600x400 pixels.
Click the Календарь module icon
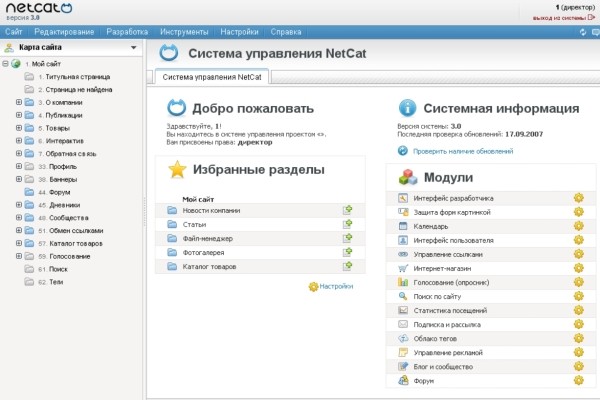point(402,226)
